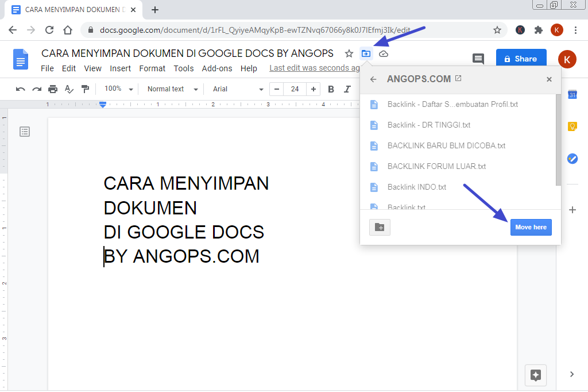Open the document outline icon
588x392 pixels.
pyautogui.click(x=25, y=132)
